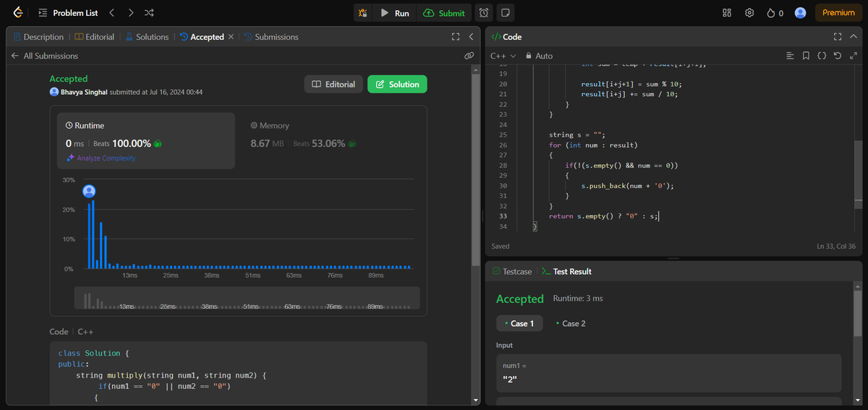The width and height of the screenshot is (868, 410).
Task: Select the Runtime stats card
Action: tap(147, 140)
